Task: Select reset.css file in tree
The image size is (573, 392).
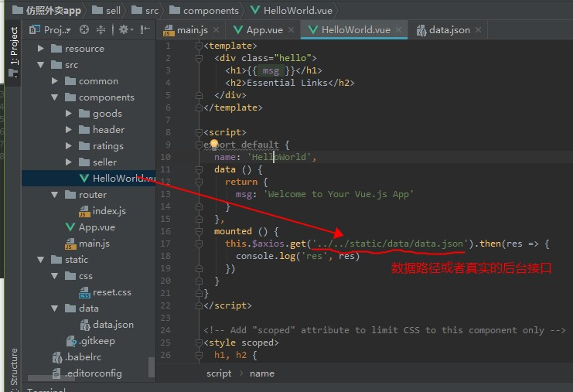Action: pyautogui.click(x=105, y=292)
